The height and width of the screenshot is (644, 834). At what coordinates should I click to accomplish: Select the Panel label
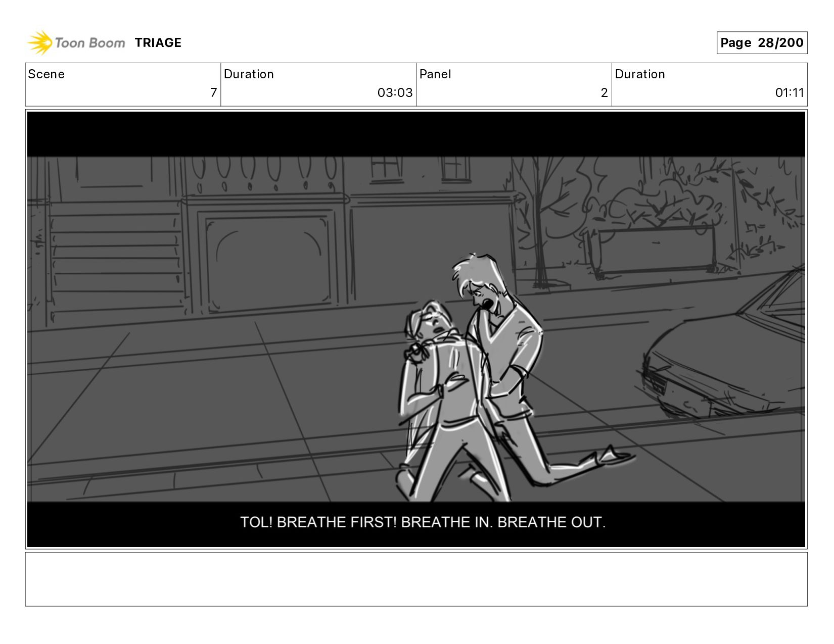click(x=435, y=74)
